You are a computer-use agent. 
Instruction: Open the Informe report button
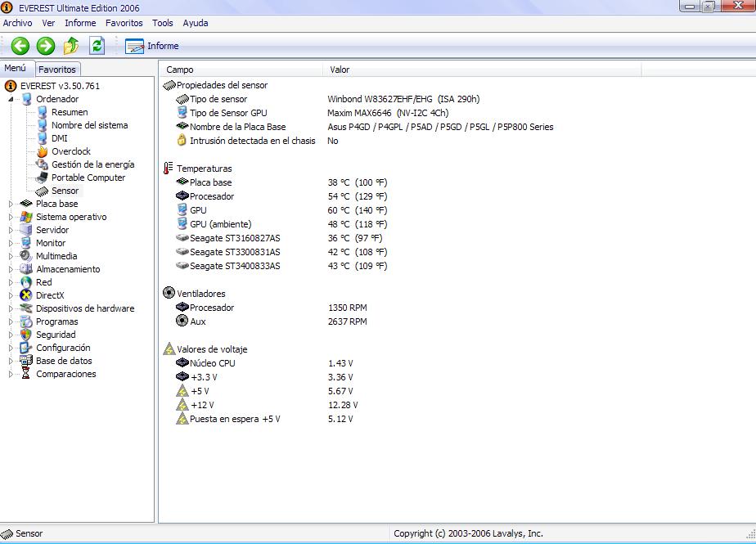pyautogui.click(x=152, y=46)
